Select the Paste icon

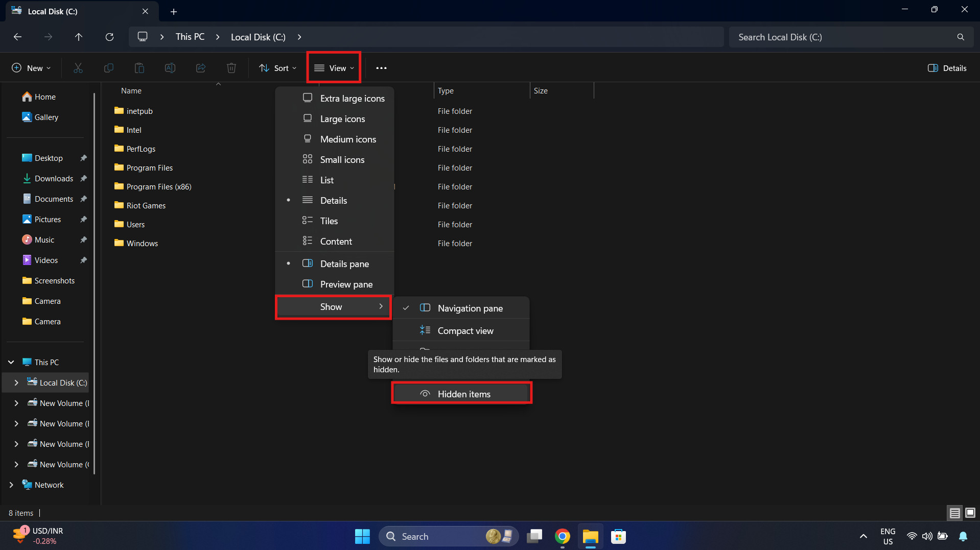pyautogui.click(x=139, y=67)
